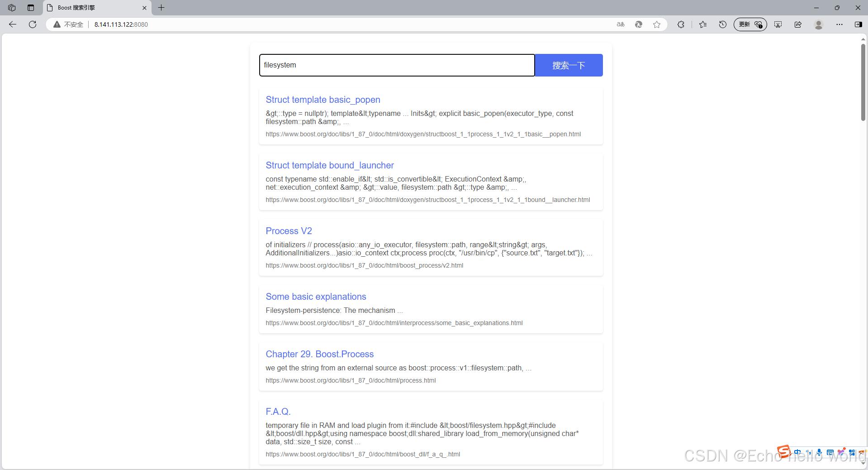This screenshot has width=868, height=470.
Task: Go back to the previous page
Action: pyautogui.click(x=13, y=24)
